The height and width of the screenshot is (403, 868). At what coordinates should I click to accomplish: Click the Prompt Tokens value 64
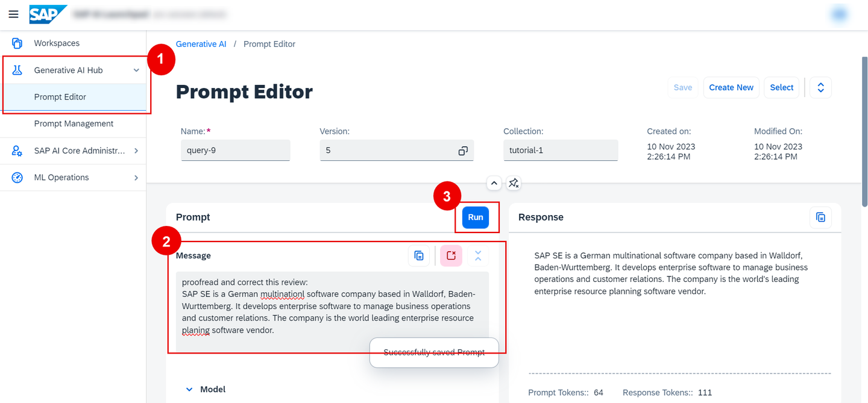click(599, 393)
